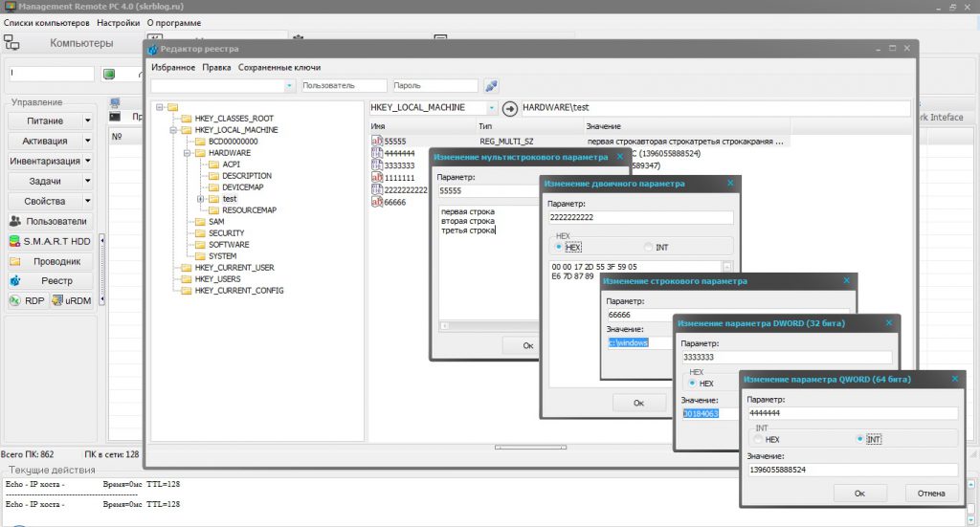Screen dimensions: 980x527
Task: Select the 3333333 value icon in list
Action: click(377, 165)
